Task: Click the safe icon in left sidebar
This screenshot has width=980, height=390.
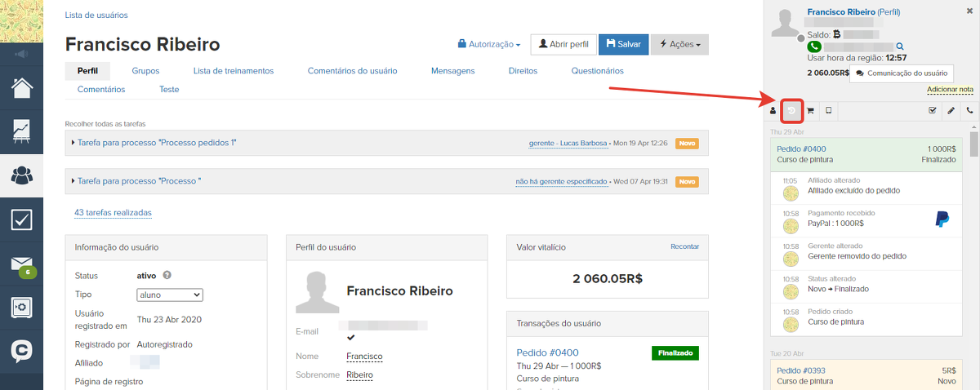Action: (22, 308)
